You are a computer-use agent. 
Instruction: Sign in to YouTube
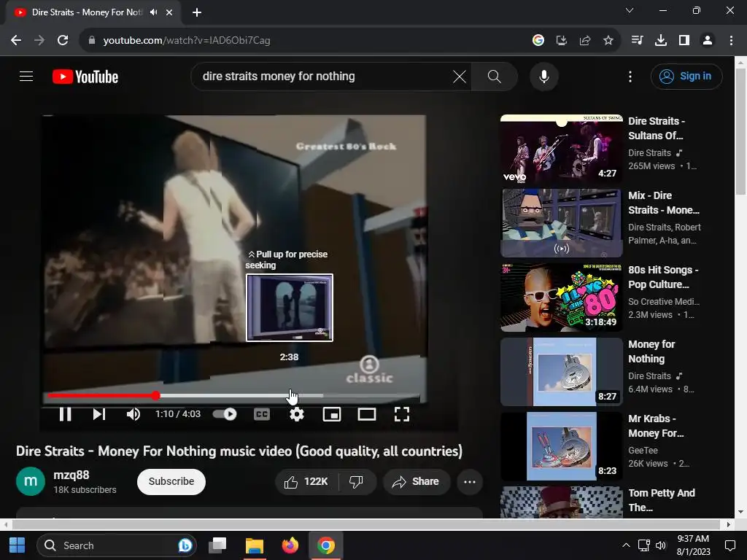[x=686, y=76]
